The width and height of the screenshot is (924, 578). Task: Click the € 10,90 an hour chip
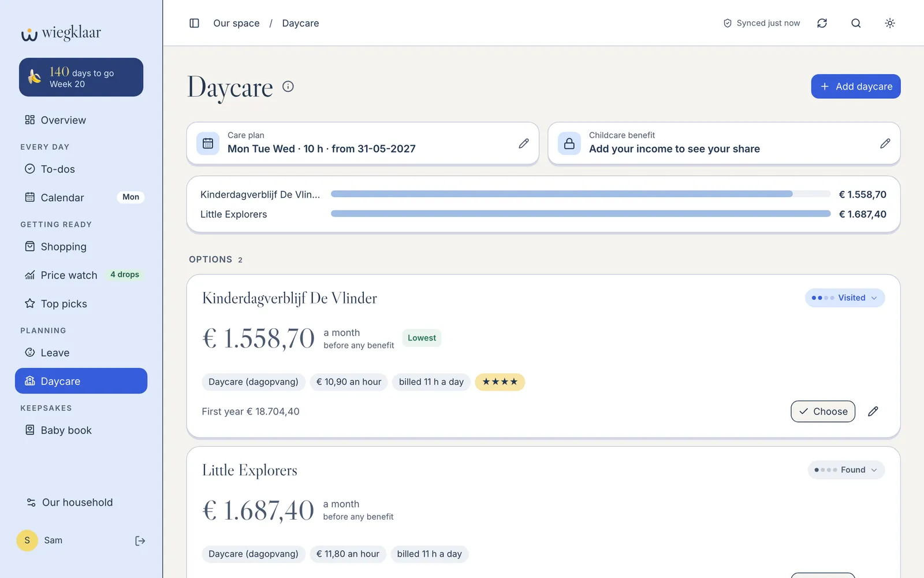[349, 382]
